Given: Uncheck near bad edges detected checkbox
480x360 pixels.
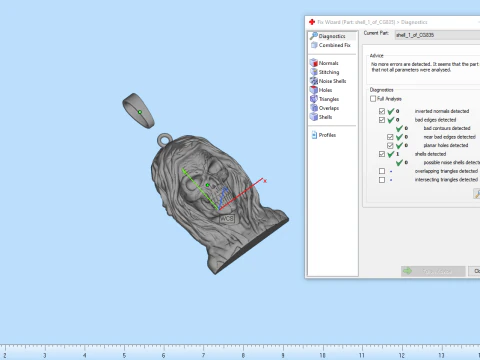Looking at the screenshot, I should (x=390, y=137).
